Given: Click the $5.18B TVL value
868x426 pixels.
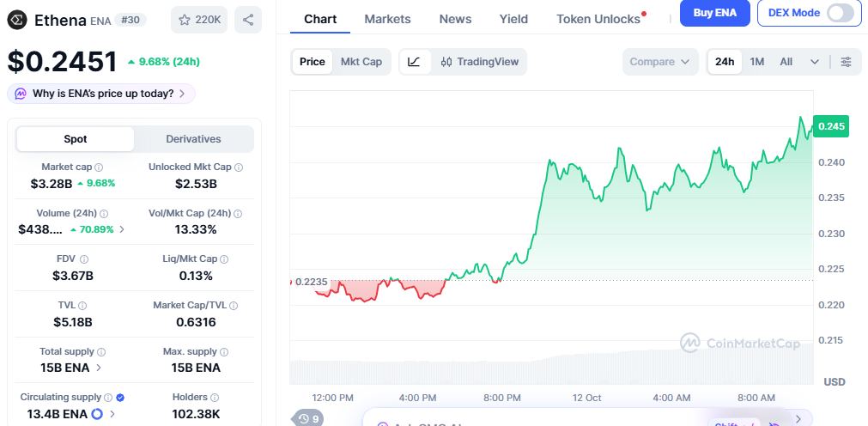Looking at the screenshot, I should (73, 322).
